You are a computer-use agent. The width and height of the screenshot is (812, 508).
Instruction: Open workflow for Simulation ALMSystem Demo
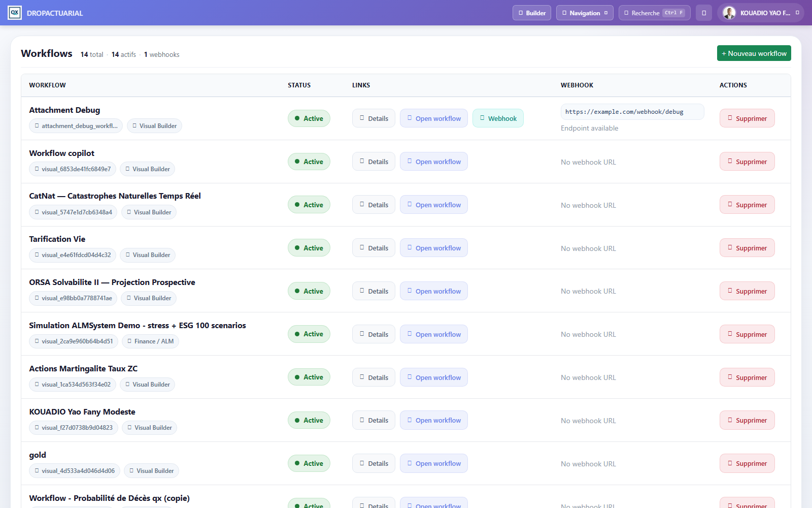point(434,334)
